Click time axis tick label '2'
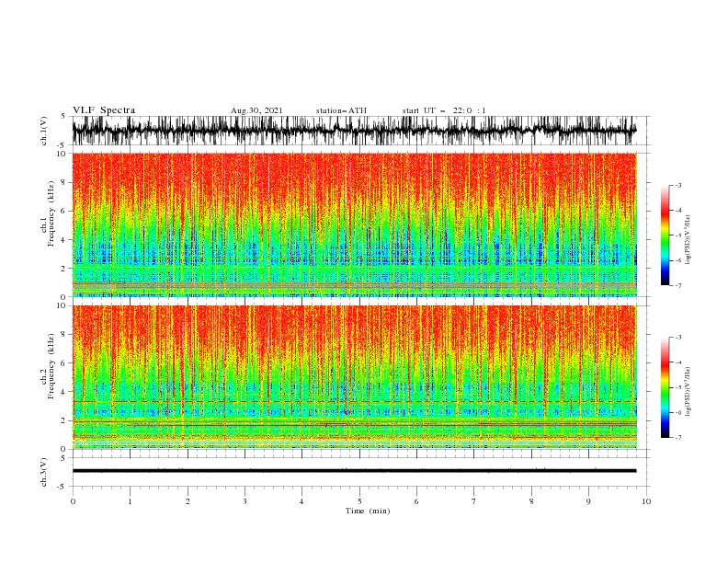728x563 pixels. 188,501
